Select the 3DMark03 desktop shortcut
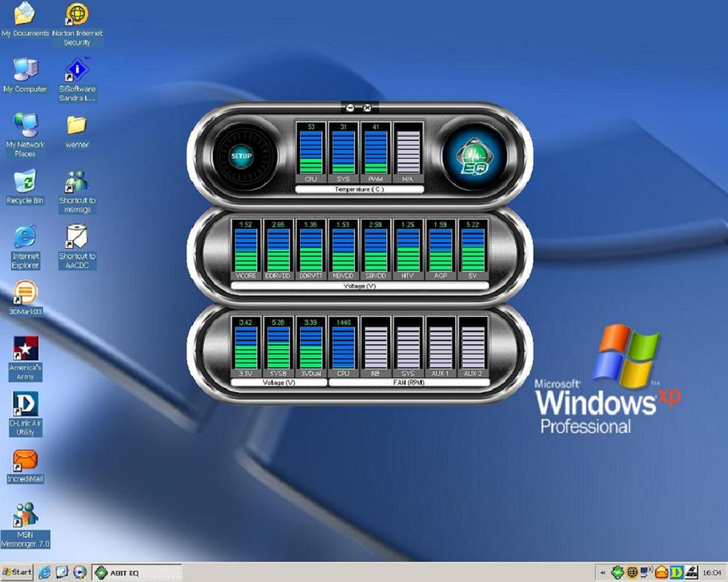 click(x=25, y=298)
